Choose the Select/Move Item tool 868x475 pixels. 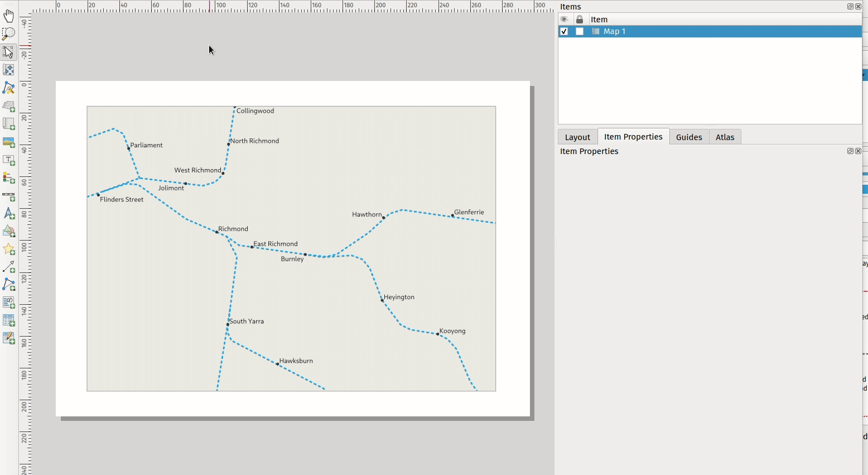tap(8, 52)
